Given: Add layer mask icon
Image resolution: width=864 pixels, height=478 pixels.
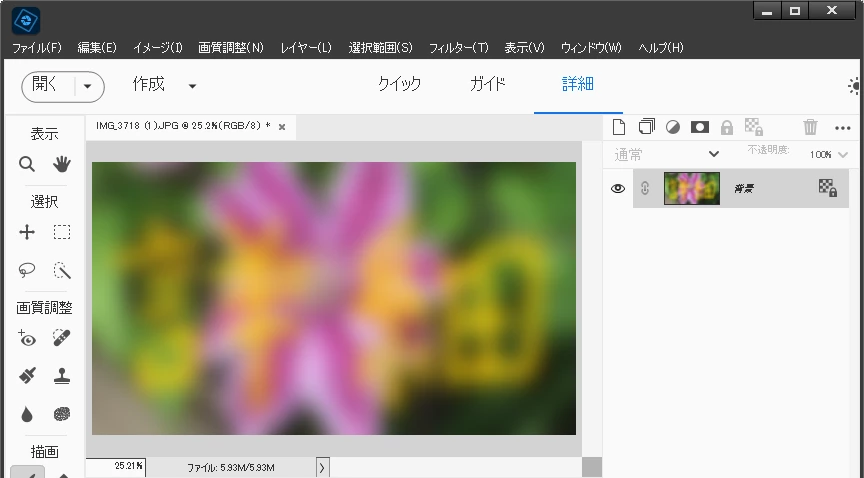Looking at the screenshot, I should pyautogui.click(x=700, y=127).
